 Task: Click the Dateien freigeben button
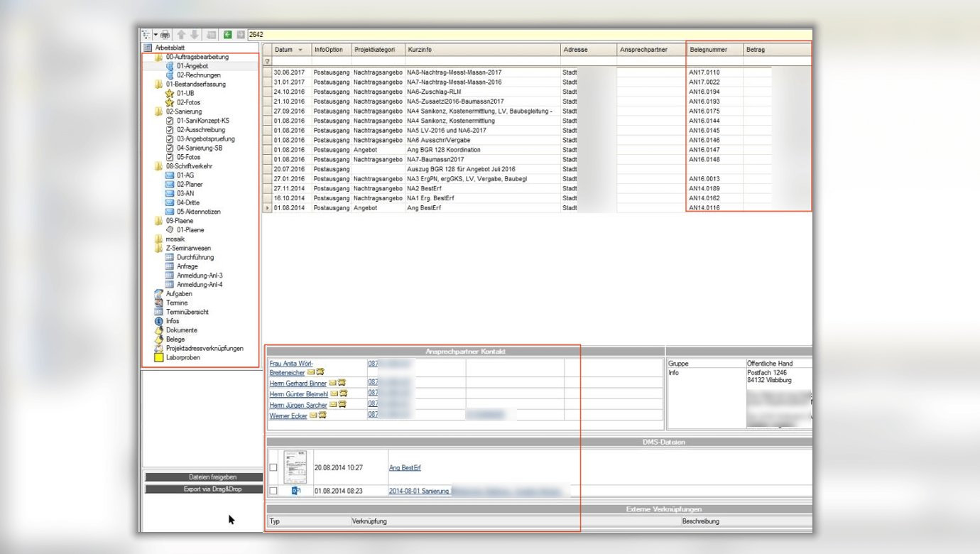(192, 477)
